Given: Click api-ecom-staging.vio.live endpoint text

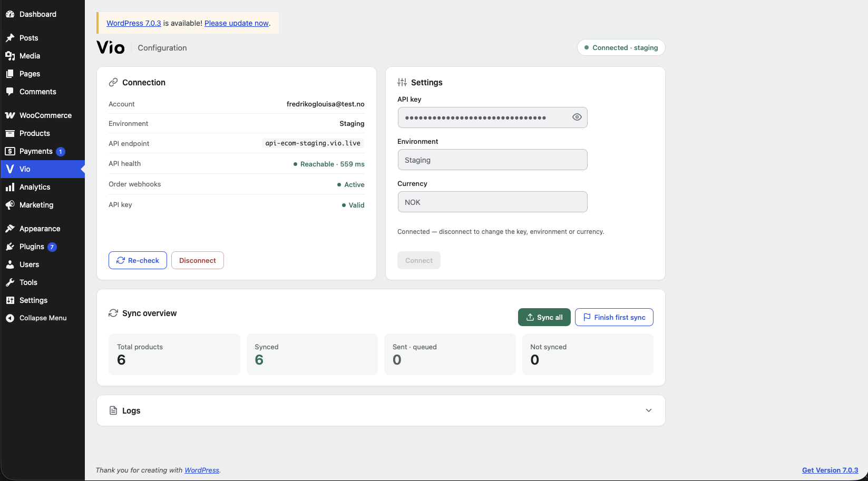Looking at the screenshot, I should tap(313, 143).
